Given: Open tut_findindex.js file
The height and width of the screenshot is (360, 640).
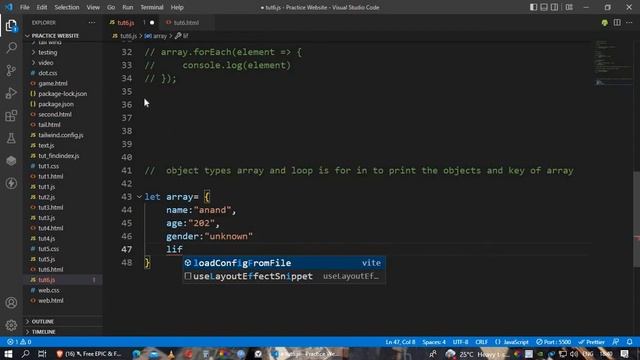Looking at the screenshot, I should pos(59,156).
